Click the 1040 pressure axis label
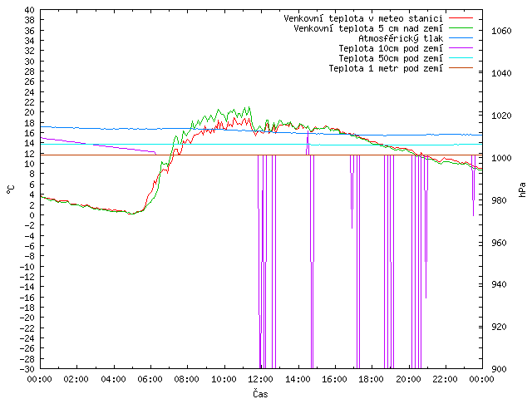The height and width of the screenshot is (399, 532). pos(501,73)
